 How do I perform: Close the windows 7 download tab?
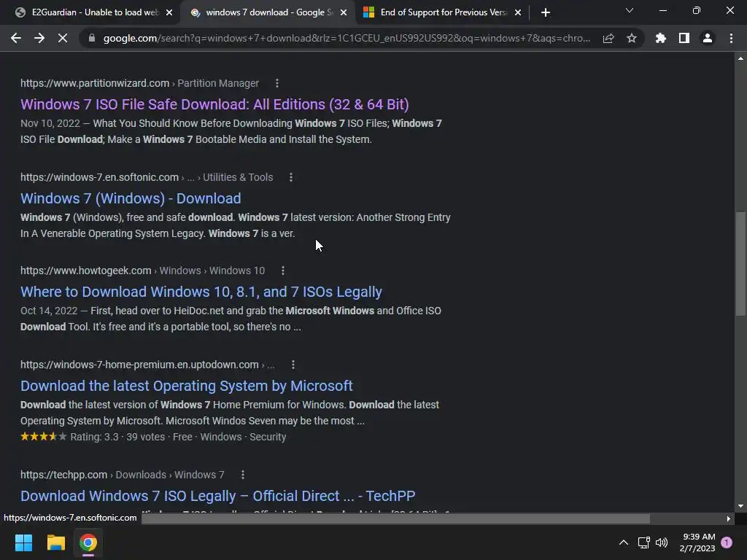click(x=344, y=12)
